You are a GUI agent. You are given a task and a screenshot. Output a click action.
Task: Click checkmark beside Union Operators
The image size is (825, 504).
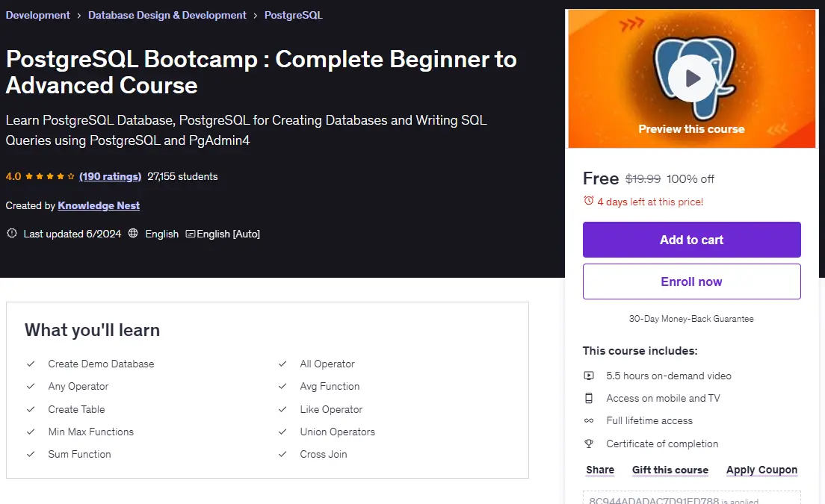click(x=282, y=432)
